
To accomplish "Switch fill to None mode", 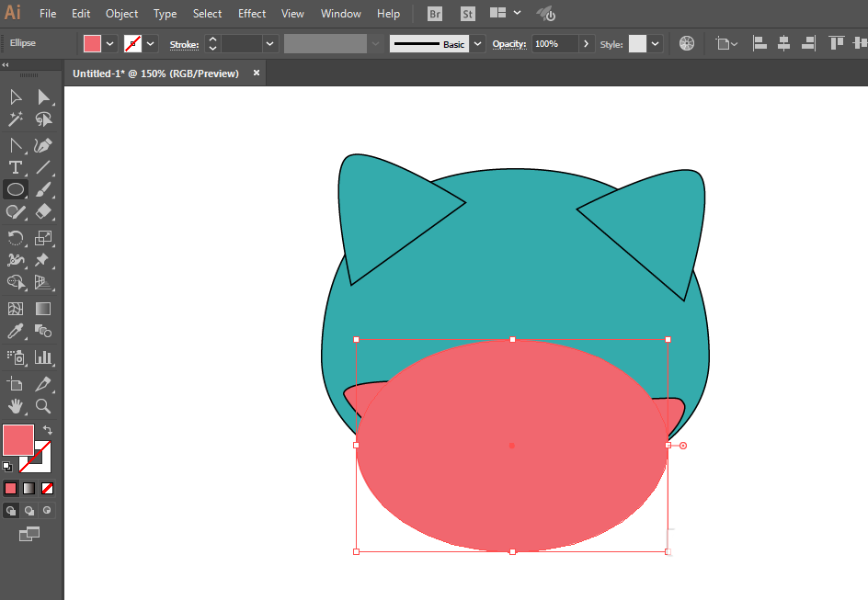I will coord(48,488).
